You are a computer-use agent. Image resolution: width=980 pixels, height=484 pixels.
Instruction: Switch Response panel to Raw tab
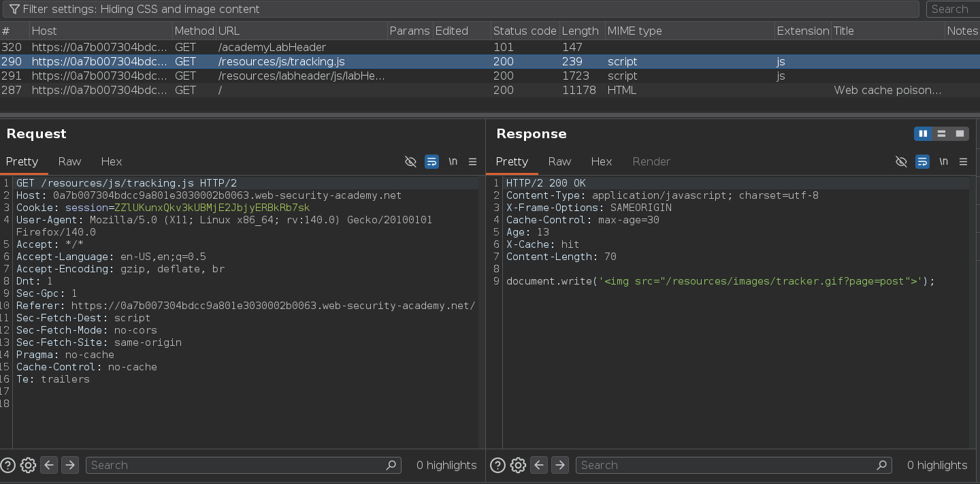(559, 161)
